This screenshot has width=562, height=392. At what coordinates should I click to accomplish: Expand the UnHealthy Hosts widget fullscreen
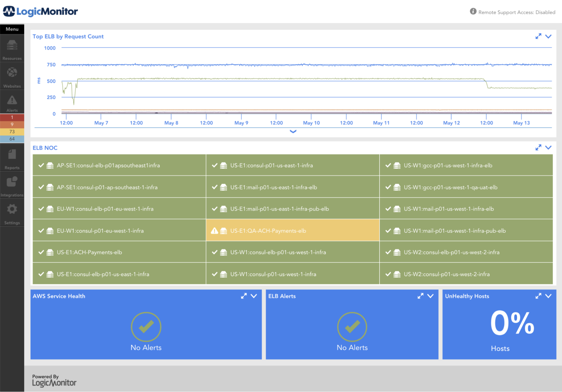point(538,296)
